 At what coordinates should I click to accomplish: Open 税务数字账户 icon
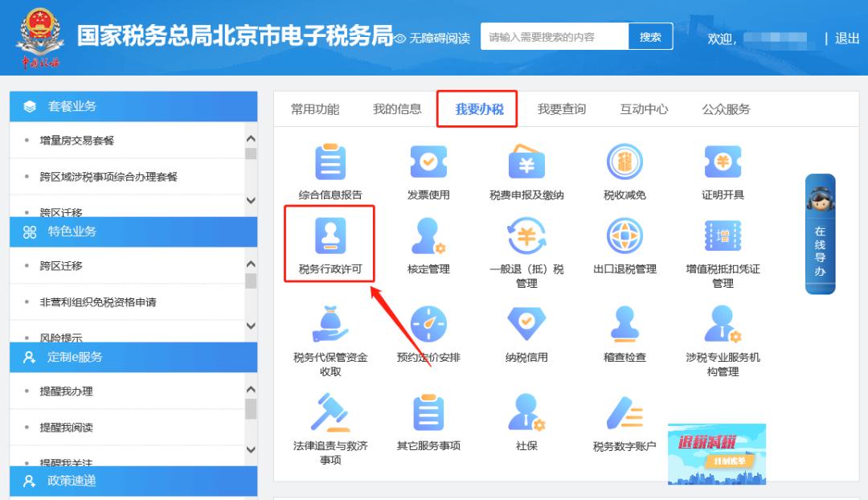point(624,412)
